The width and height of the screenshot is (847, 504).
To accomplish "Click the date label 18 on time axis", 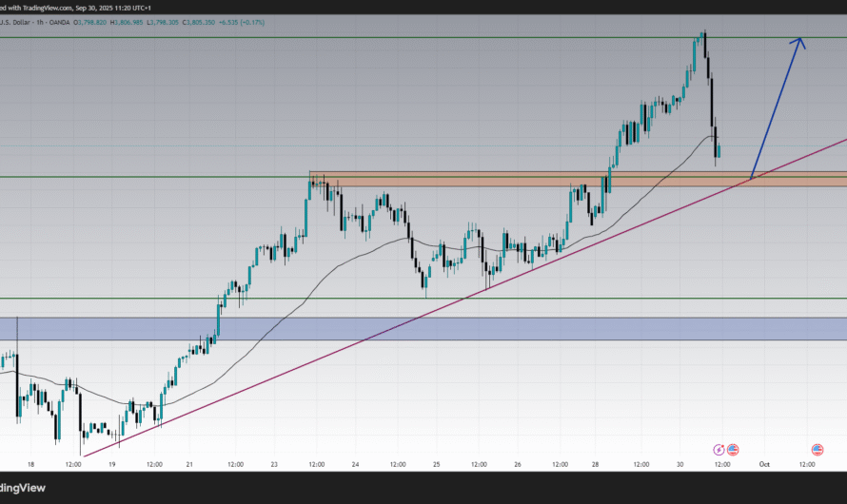I will [x=30, y=465].
